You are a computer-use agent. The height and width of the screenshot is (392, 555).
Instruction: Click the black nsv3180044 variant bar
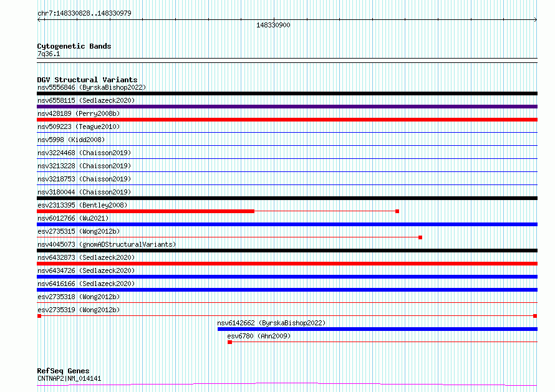coord(287,198)
